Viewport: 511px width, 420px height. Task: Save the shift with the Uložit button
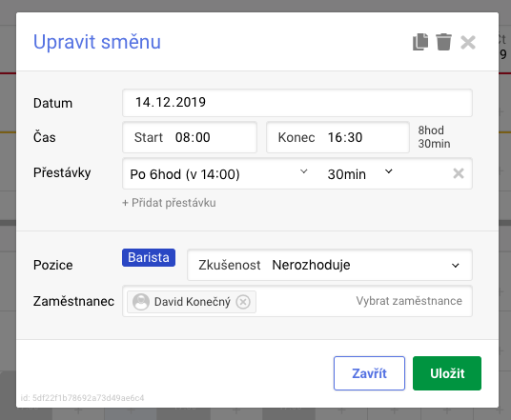click(x=447, y=373)
